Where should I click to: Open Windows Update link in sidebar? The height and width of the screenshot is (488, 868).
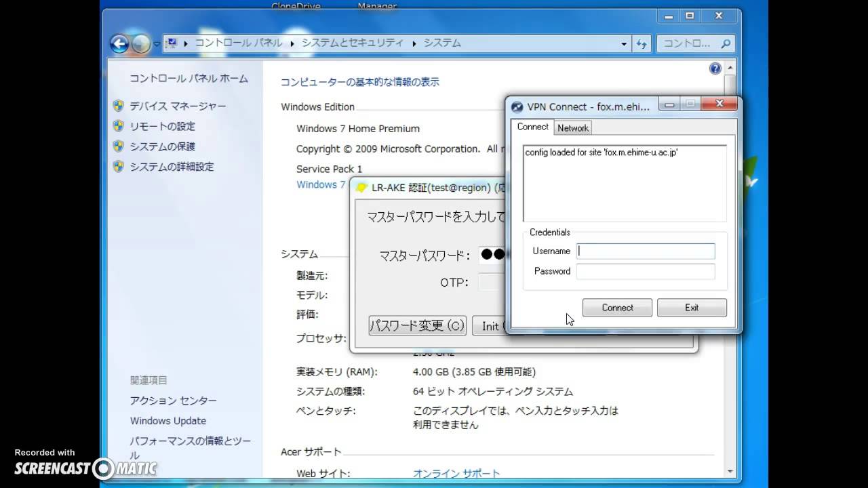(x=168, y=421)
